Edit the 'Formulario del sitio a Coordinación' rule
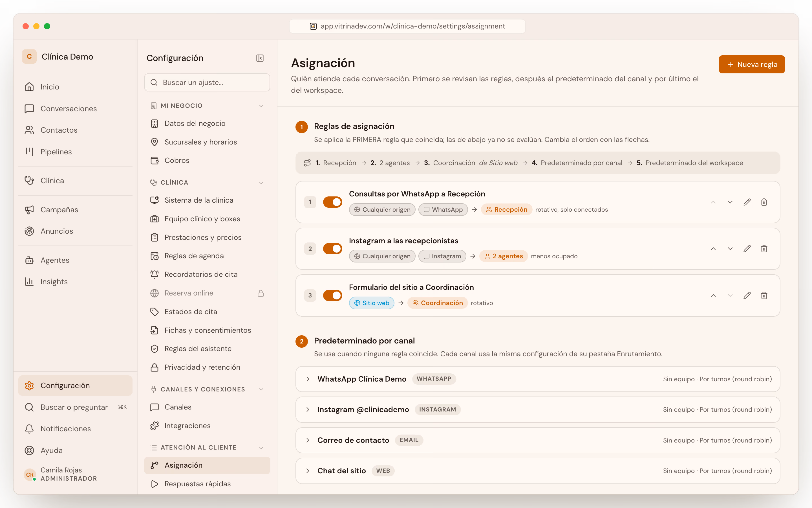Image resolution: width=812 pixels, height=508 pixels. [x=747, y=295]
